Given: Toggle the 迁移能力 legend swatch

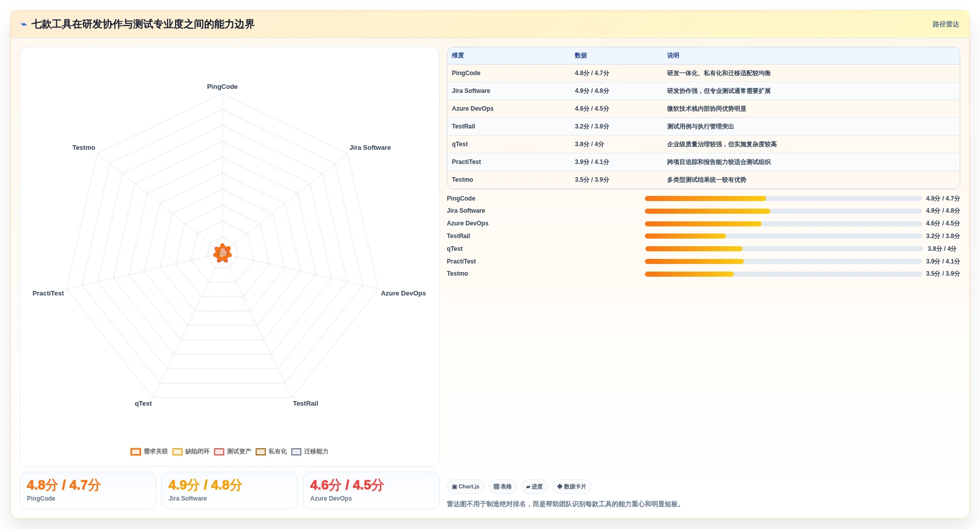Looking at the screenshot, I should coord(296,452).
